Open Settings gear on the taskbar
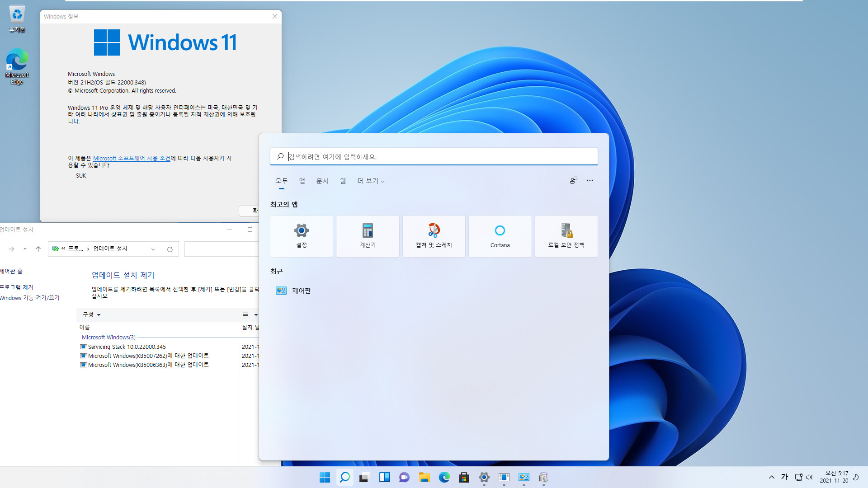The height and width of the screenshot is (488, 868). 484,477
